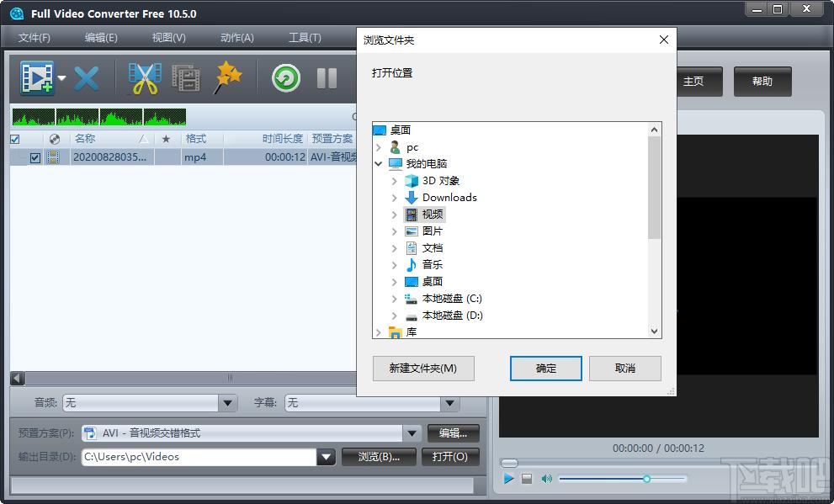The image size is (834, 504).
Task: Open the 动作(A) menu
Action: click(237, 37)
